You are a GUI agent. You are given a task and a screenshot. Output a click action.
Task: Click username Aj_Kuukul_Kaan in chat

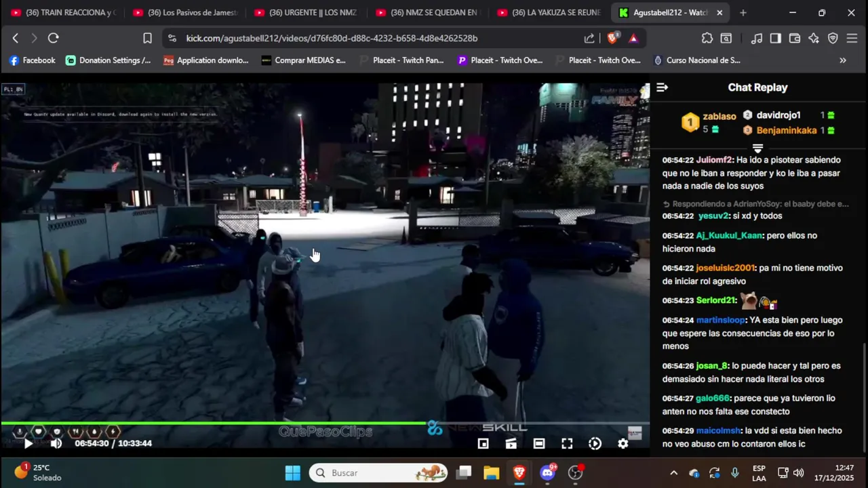[x=729, y=235]
